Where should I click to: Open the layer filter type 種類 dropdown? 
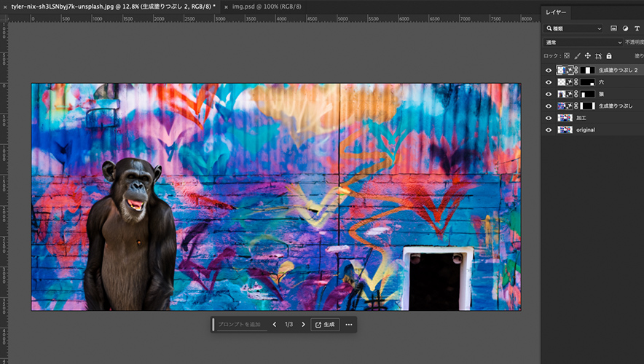click(x=574, y=28)
